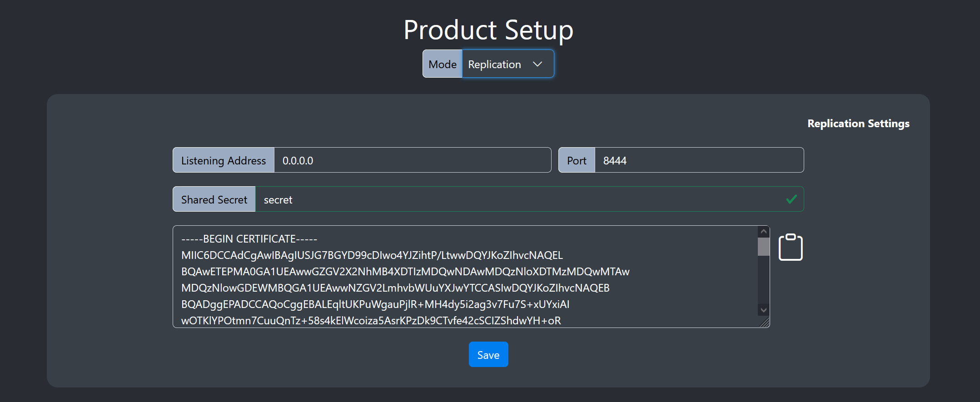This screenshot has width=980, height=402.
Task: Copy certificate with clipboard icon
Action: point(791,247)
